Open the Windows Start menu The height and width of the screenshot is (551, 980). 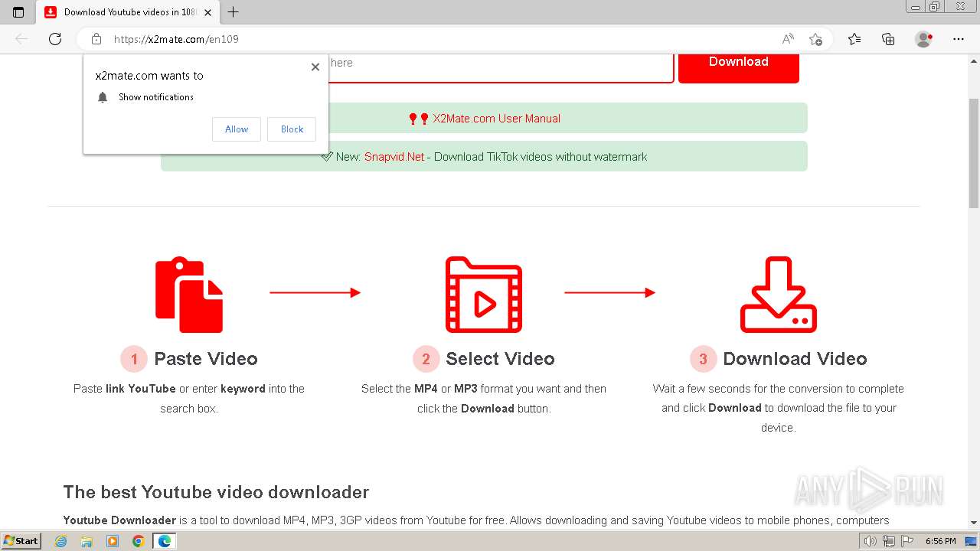(21, 540)
